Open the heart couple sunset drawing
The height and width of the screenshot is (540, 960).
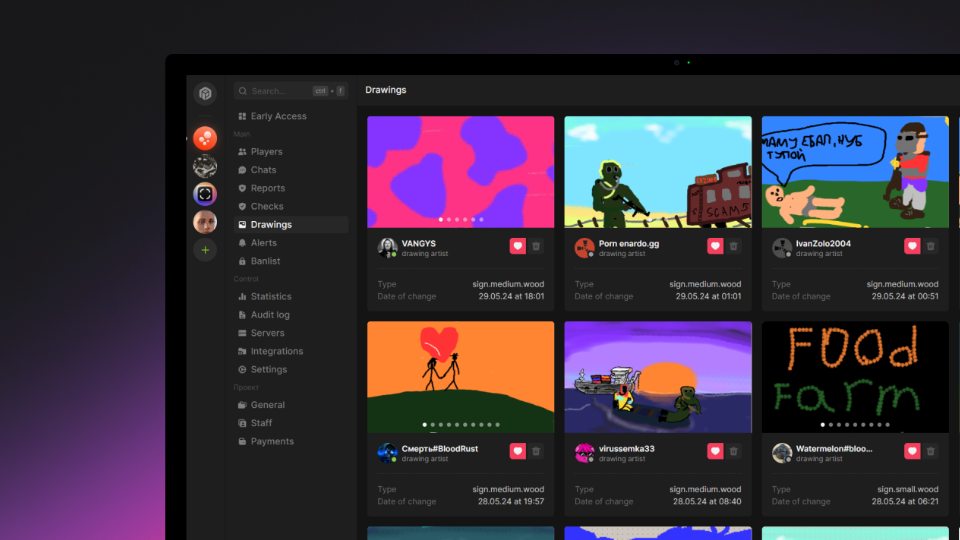460,377
